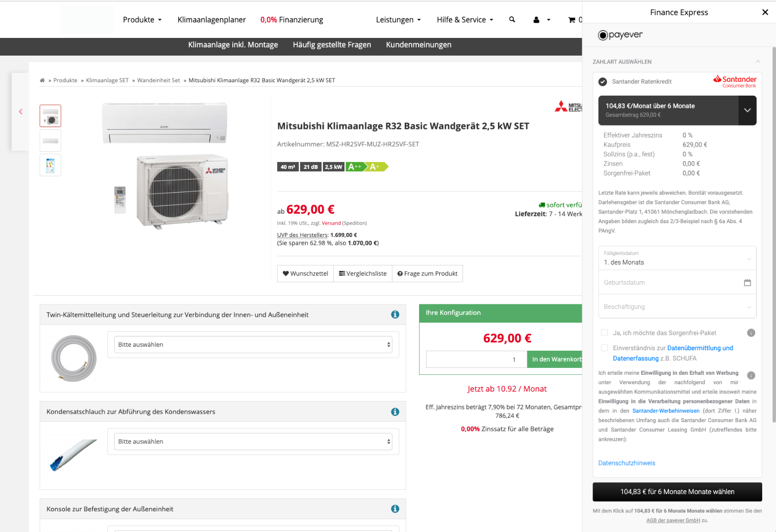
Task: Click the store logo in header
Action: (x=87, y=20)
